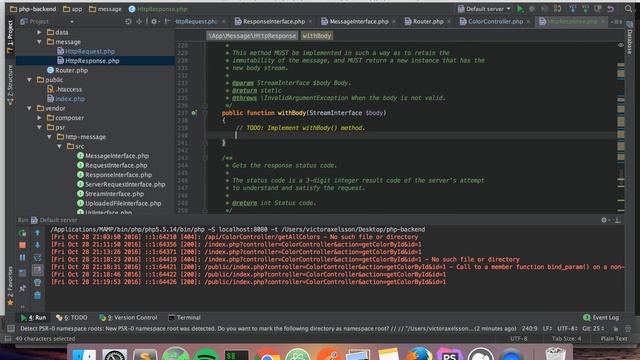The image size is (640, 360).
Task: Click the debug bug icon in toolbar
Action: [532, 9]
